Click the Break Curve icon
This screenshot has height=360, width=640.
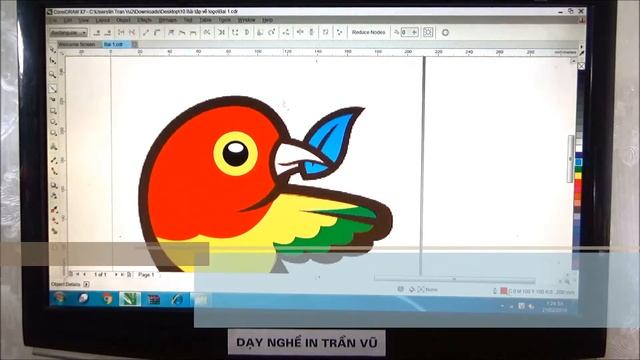pyautogui.click(x=132, y=32)
